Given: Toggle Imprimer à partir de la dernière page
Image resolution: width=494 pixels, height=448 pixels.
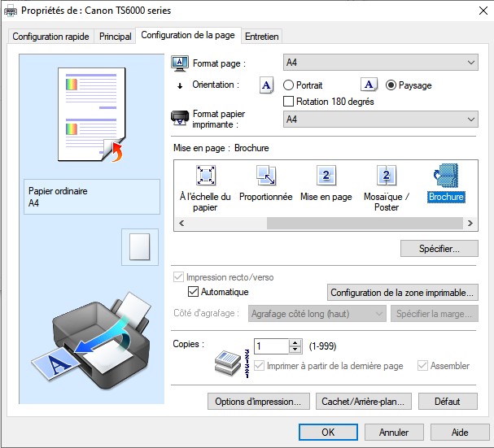Looking at the screenshot, I should click(x=259, y=366).
